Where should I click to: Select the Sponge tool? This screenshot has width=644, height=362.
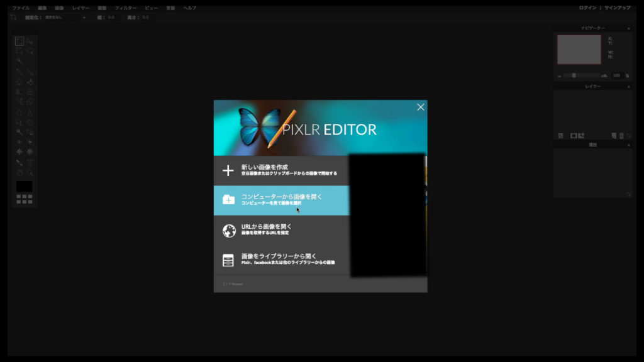[30, 122]
